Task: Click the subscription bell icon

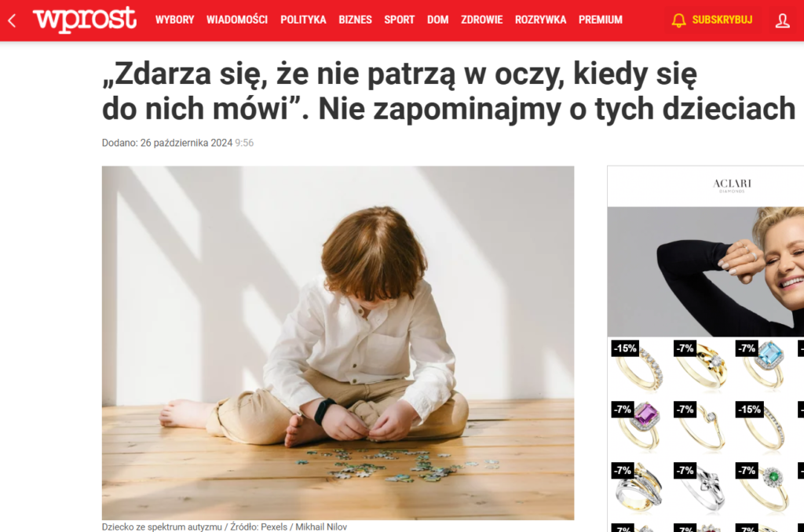Action: [678, 20]
